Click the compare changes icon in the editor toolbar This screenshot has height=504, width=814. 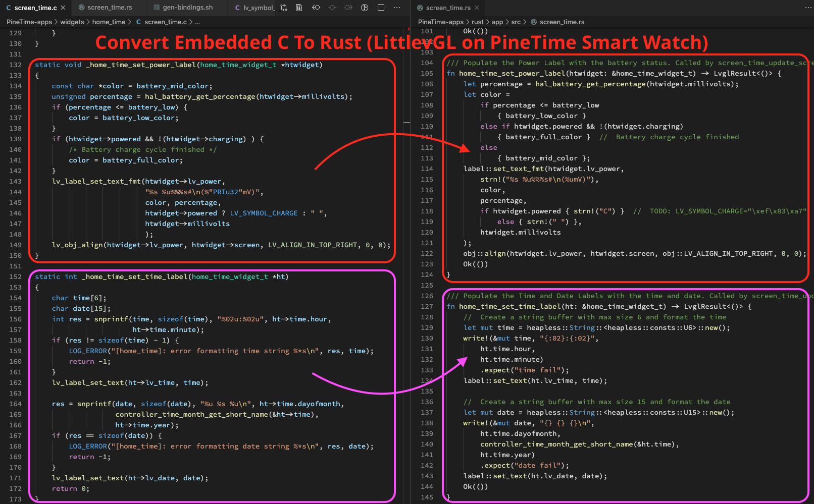284,8
